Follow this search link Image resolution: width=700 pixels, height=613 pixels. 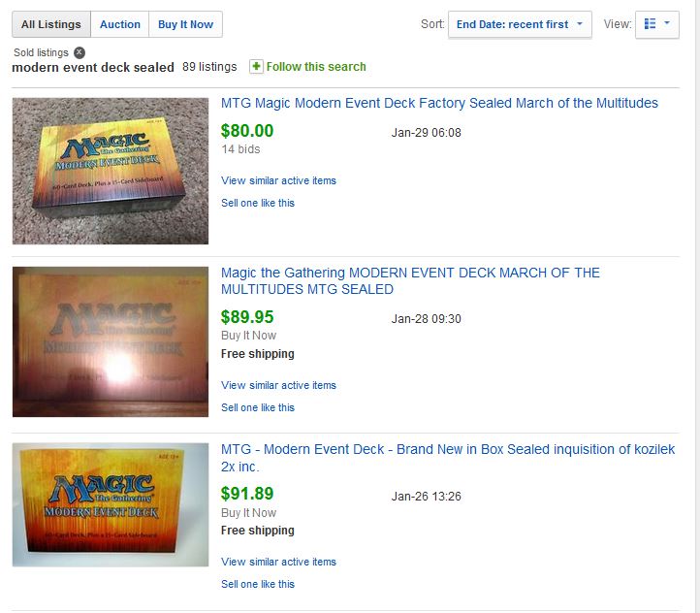316,67
